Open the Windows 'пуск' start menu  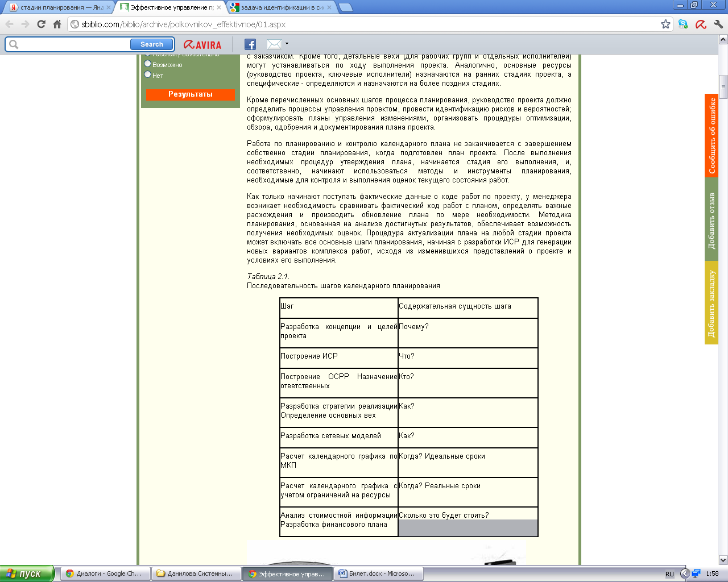pos(27,573)
